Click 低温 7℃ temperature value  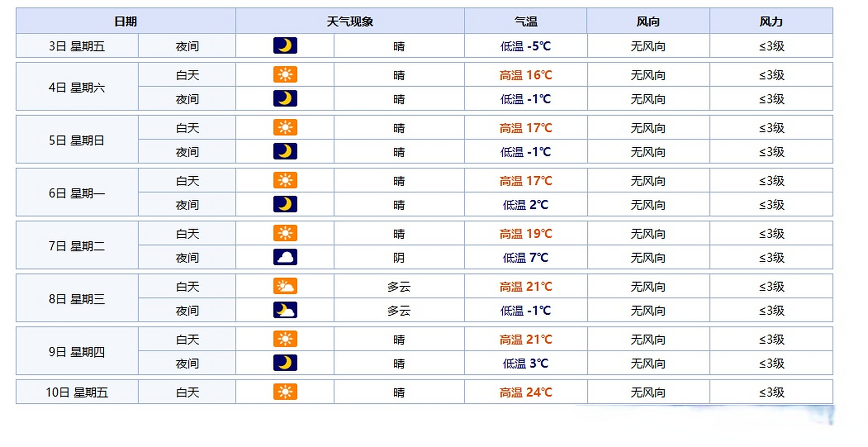coord(526,258)
